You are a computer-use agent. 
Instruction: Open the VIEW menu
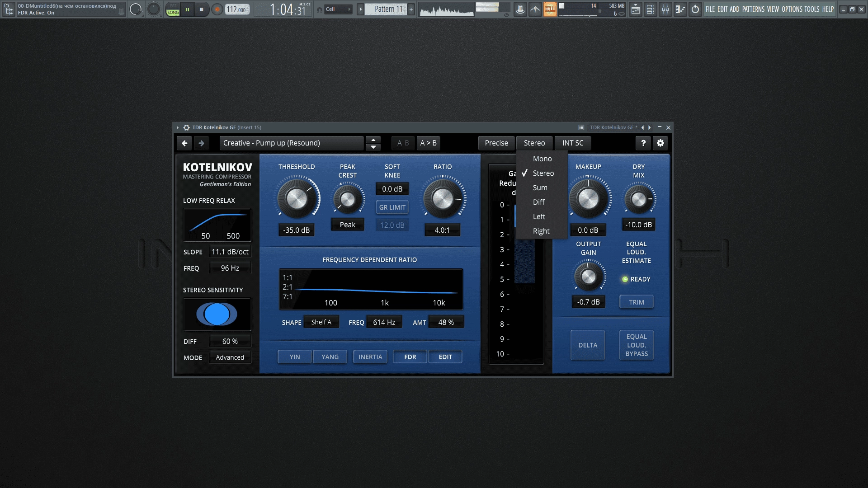click(x=773, y=9)
